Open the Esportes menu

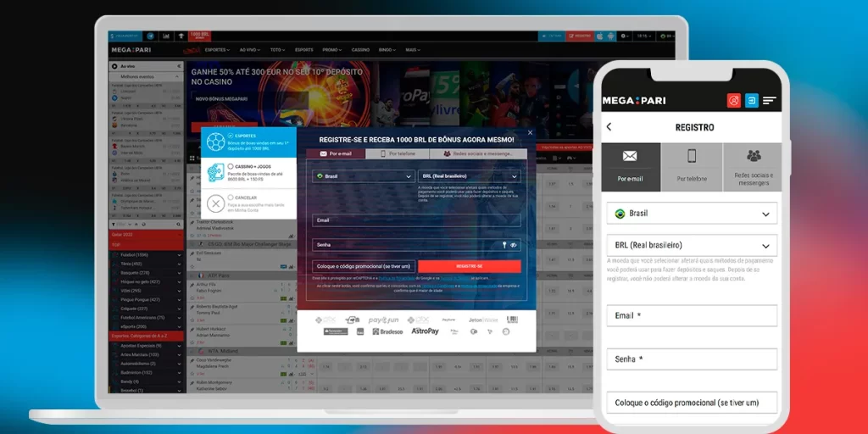click(x=217, y=50)
